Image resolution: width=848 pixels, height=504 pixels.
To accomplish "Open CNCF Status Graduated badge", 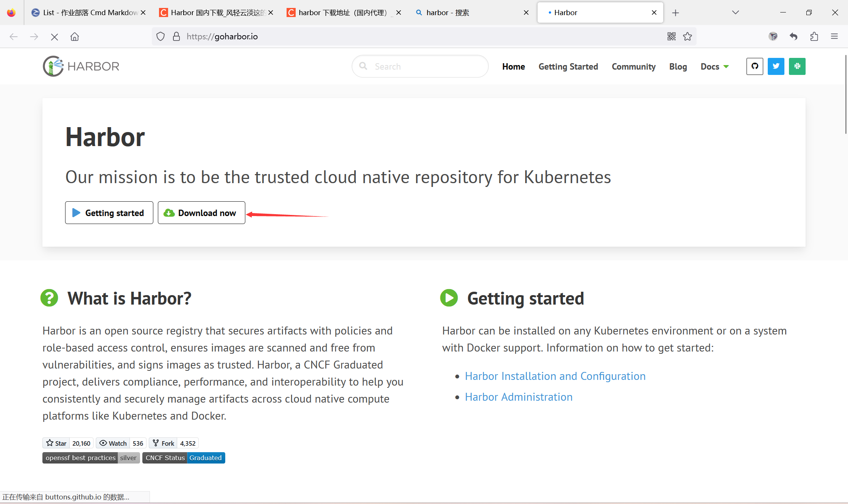I will [x=184, y=458].
